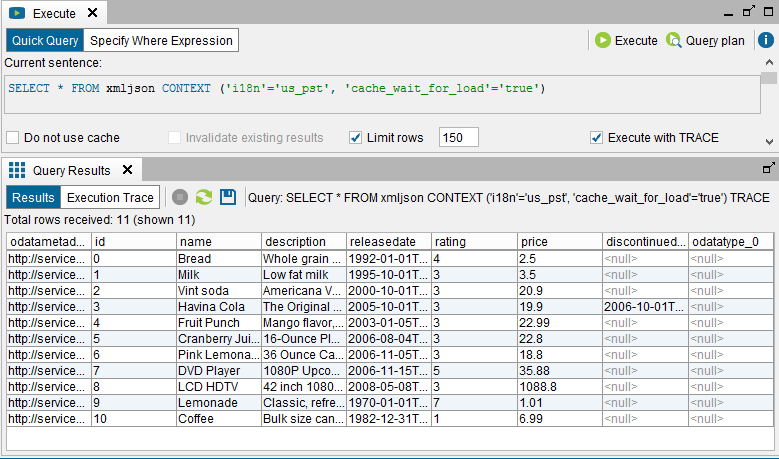
Task: Maximize the Execute panel
Action: tap(768, 11)
